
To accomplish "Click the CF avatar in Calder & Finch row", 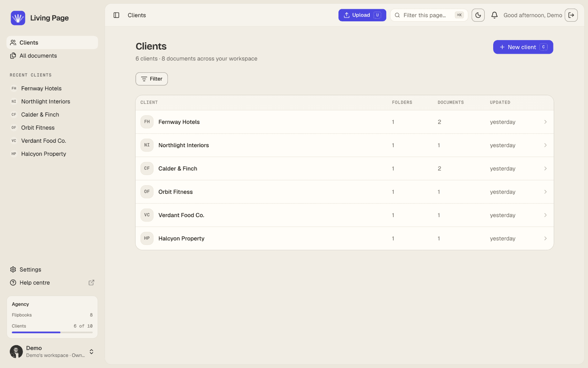I will tap(147, 169).
